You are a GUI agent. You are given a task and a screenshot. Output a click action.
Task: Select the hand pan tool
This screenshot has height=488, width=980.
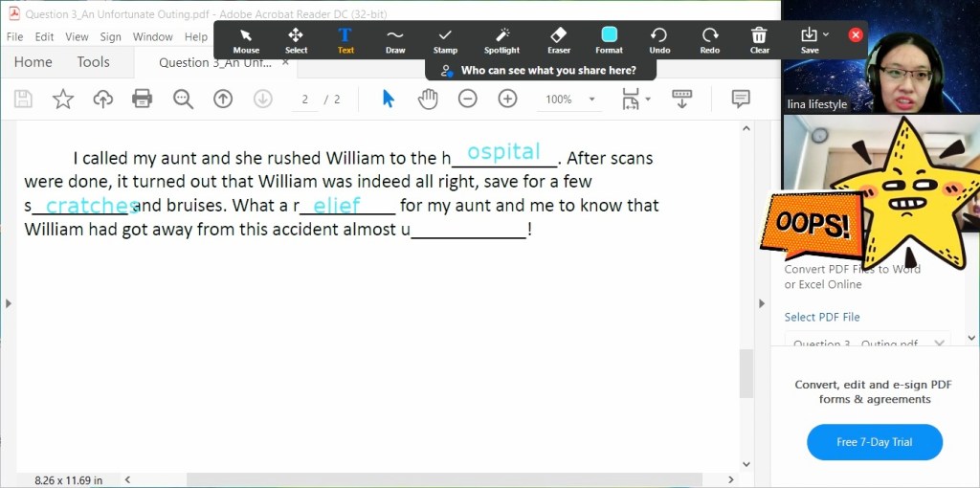(x=428, y=99)
